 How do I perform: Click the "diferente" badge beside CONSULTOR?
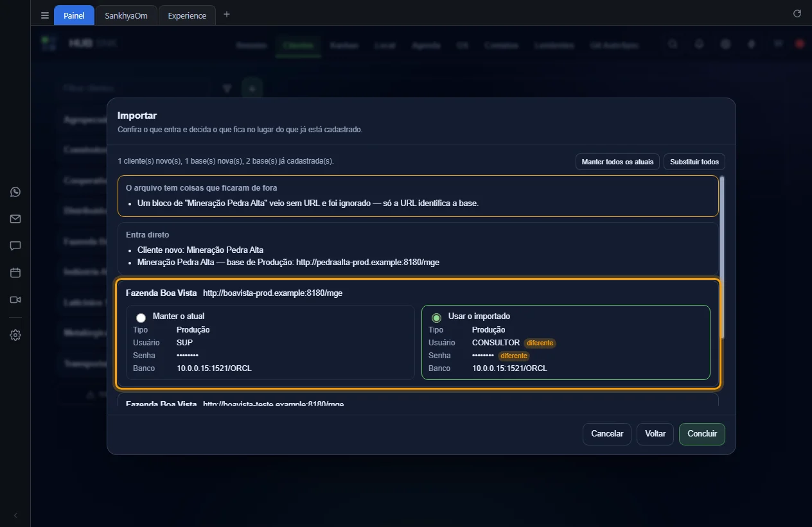(540, 343)
